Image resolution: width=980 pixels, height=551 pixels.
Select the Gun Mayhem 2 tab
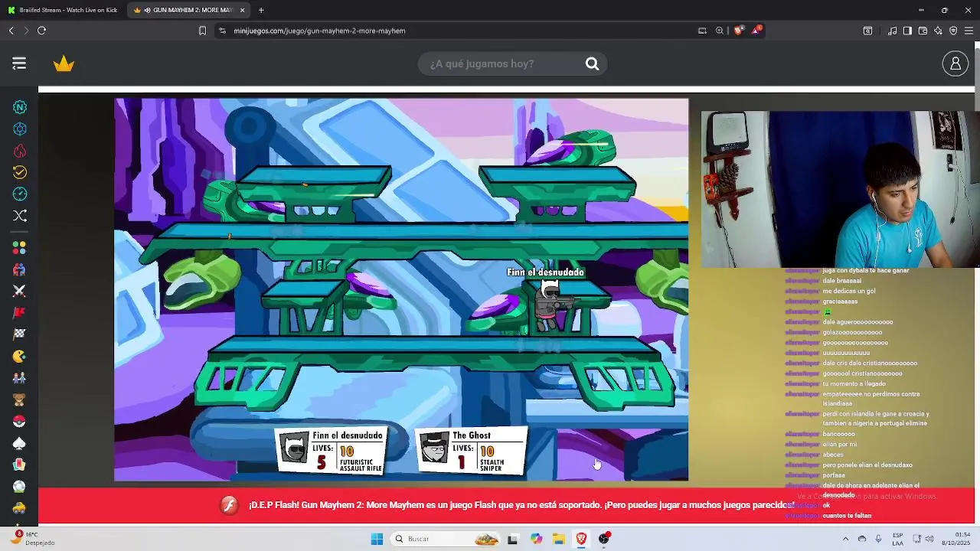point(188,10)
